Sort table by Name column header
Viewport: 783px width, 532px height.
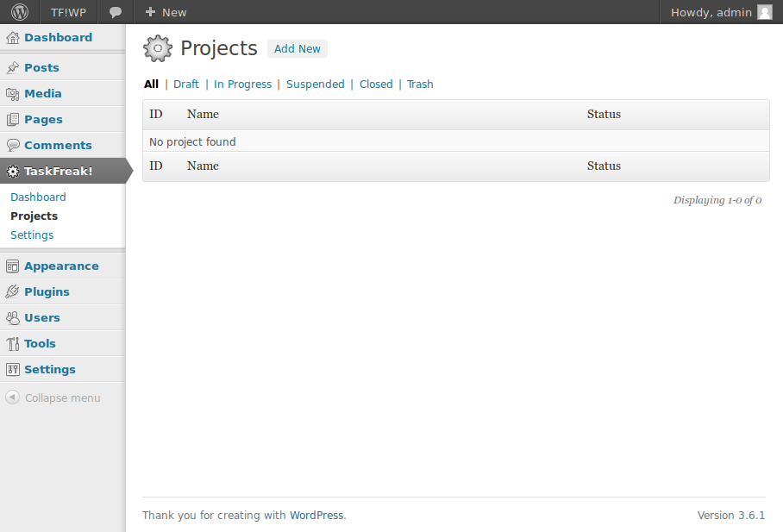(x=203, y=115)
